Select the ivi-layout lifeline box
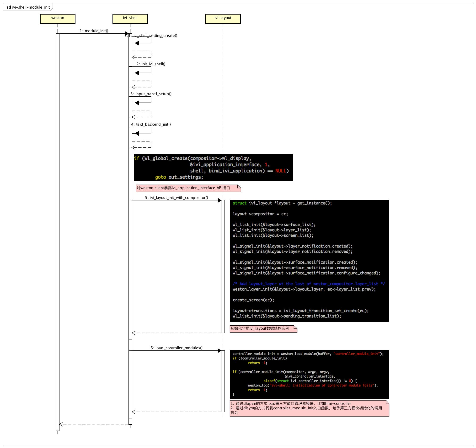The image size is (476, 448). tap(223, 19)
